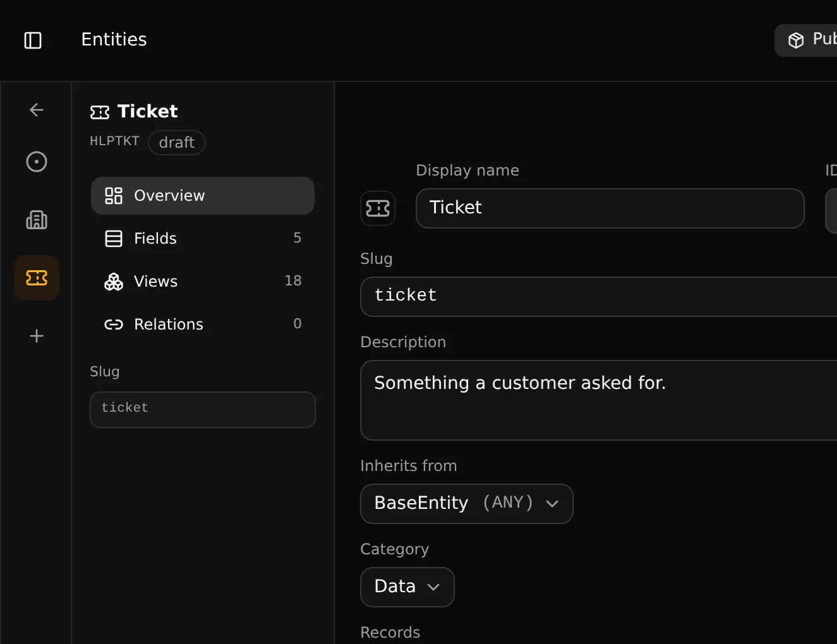The height and width of the screenshot is (644, 837).
Task: Edit the Description text area
Action: [x=599, y=400]
